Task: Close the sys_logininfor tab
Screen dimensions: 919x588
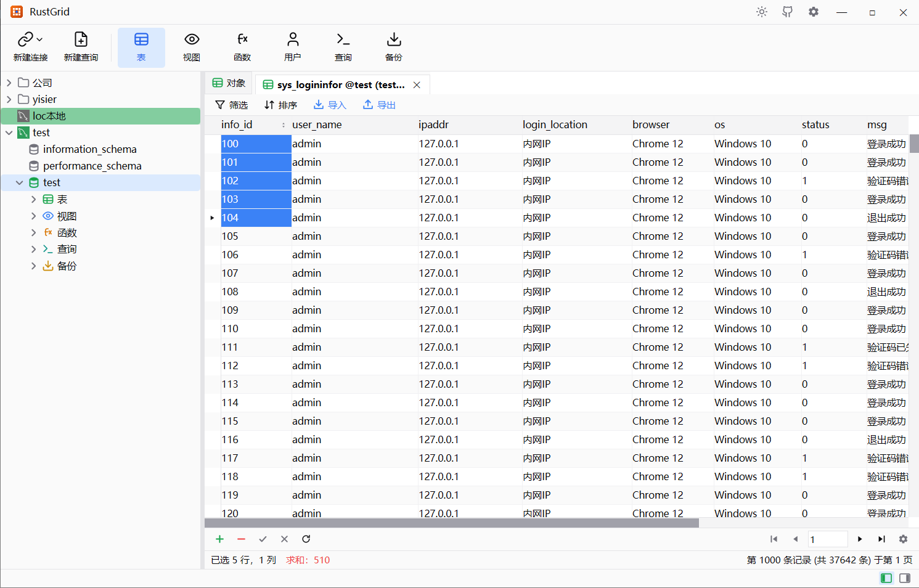Action: click(417, 85)
